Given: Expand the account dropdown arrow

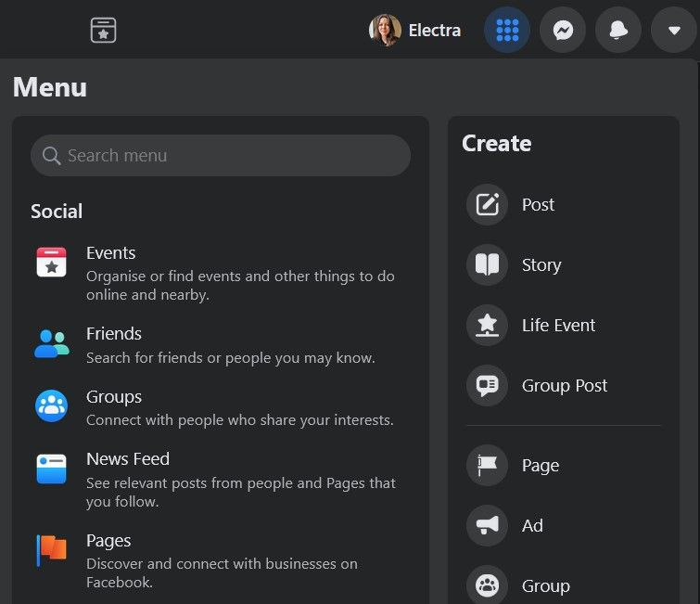Looking at the screenshot, I should (674, 31).
